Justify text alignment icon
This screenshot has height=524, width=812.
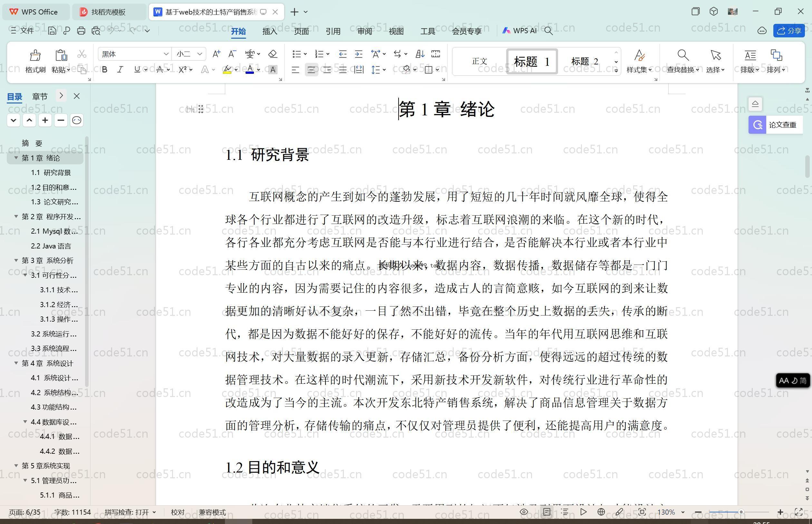coord(343,70)
